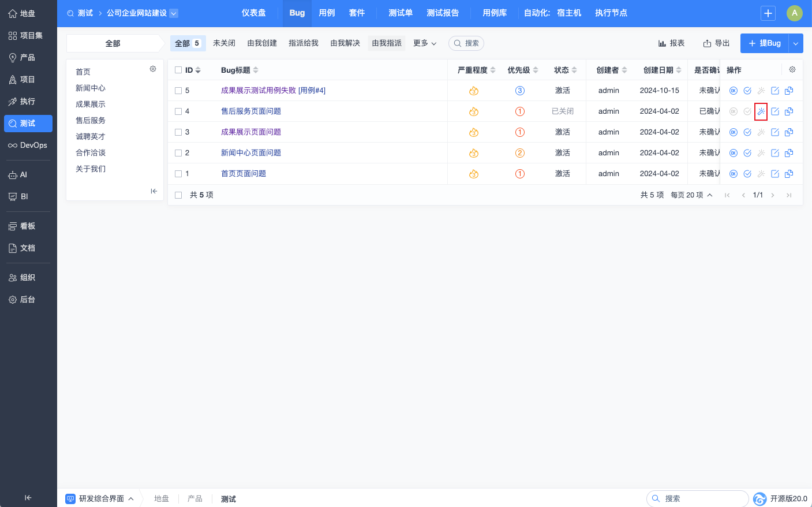Open 执行 in left navigation
This screenshot has height=507, width=812.
[28, 101]
